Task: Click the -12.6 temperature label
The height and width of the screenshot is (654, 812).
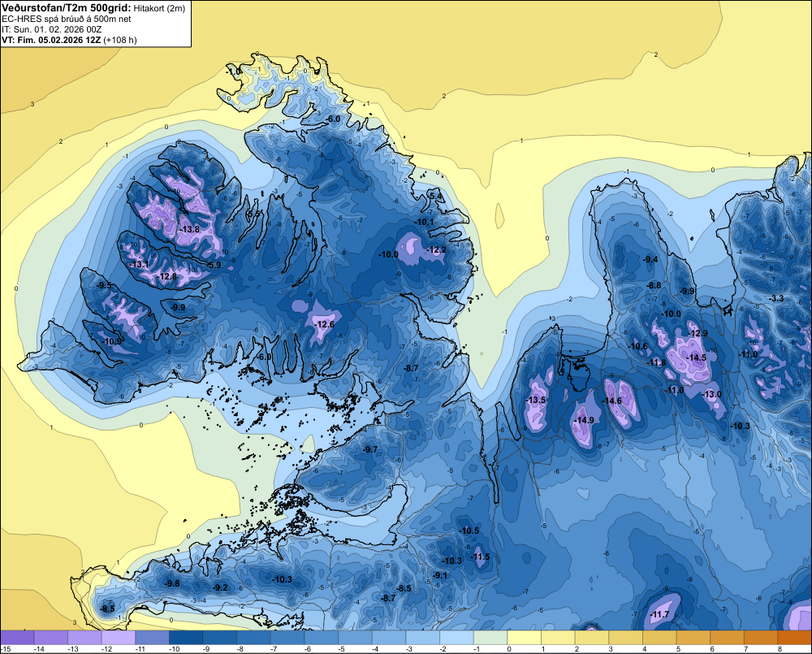Action: coord(326,324)
